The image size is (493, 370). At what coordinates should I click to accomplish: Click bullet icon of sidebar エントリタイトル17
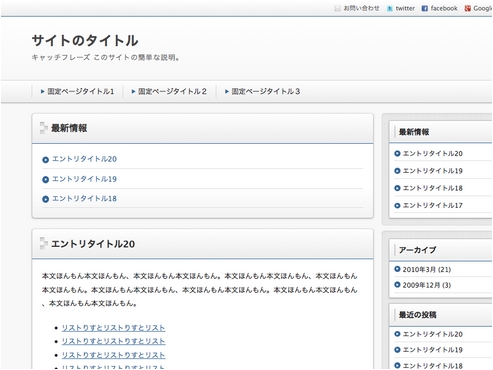point(397,206)
